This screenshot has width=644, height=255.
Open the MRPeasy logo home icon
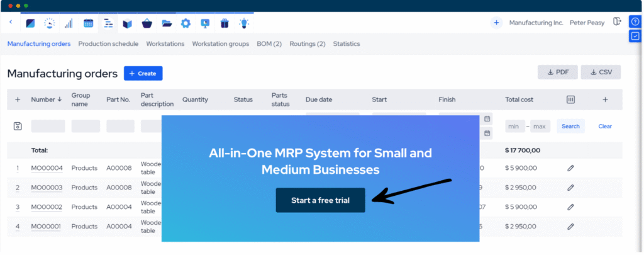coord(30,23)
